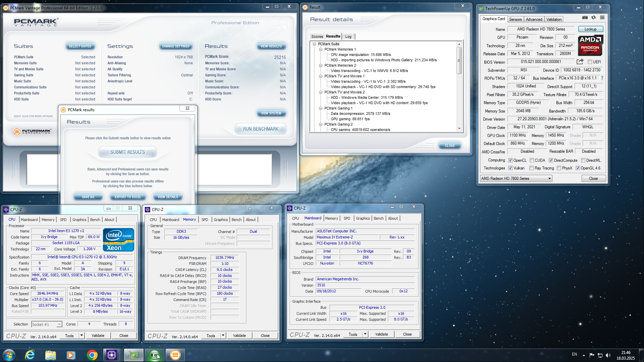Viewport: 644px width, 362px height.
Task: Click SELECT SUITES button
Action: [x=80, y=46]
